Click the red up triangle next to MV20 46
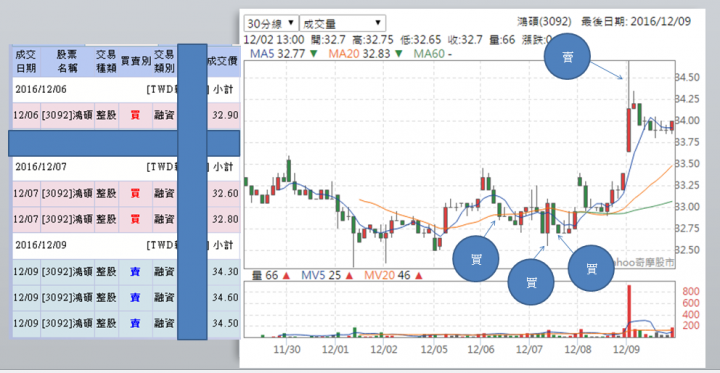Viewport: 720px width, 373px height. (x=419, y=276)
